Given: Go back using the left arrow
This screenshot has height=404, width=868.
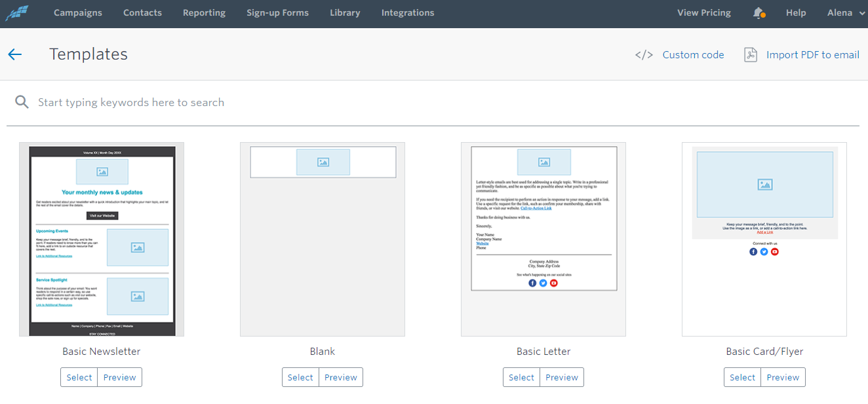Looking at the screenshot, I should (x=15, y=54).
